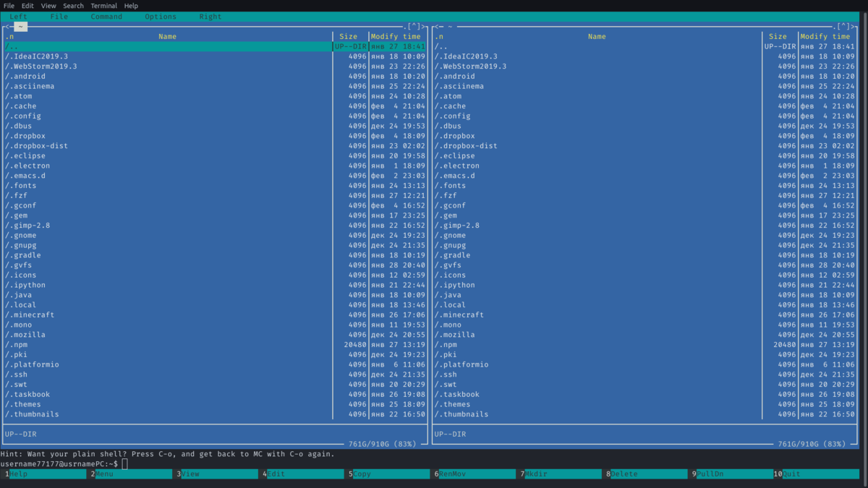Click the left panel [^] history arrow
This screenshot has height=488, width=868.
[415, 27]
